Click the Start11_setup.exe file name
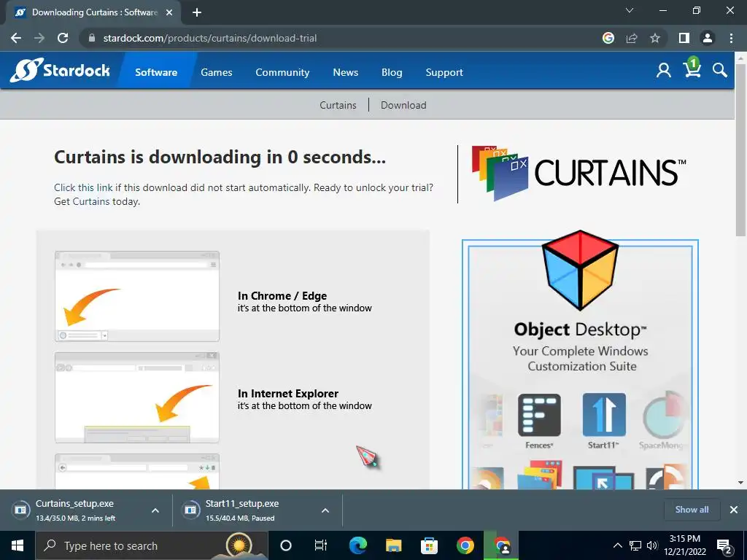747x560 pixels. click(242, 503)
